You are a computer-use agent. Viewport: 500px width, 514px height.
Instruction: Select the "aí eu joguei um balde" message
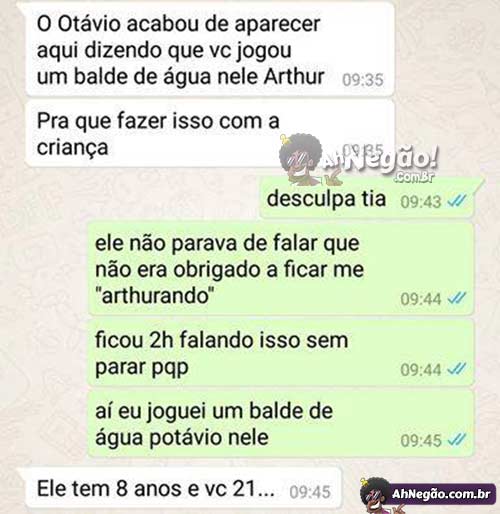click(281, 423)
